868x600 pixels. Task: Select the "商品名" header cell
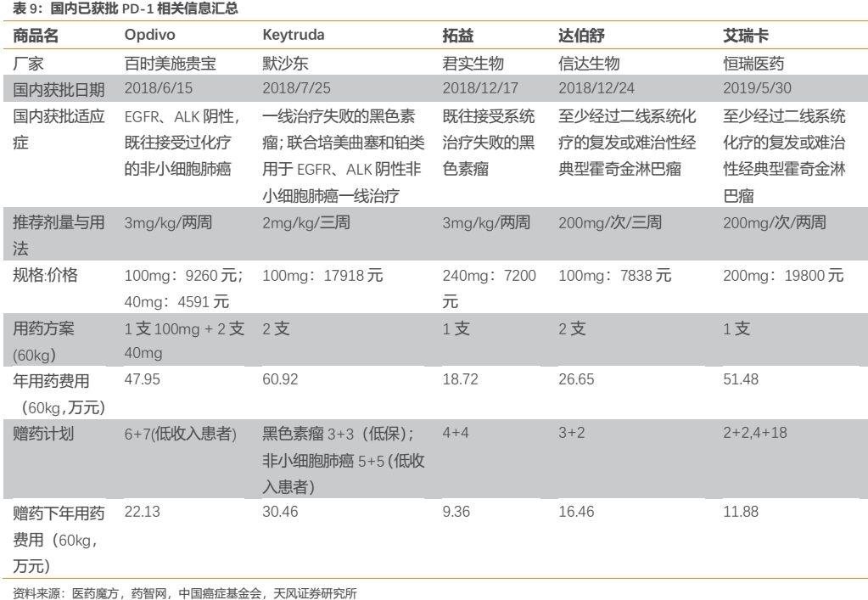coord(36,36)
